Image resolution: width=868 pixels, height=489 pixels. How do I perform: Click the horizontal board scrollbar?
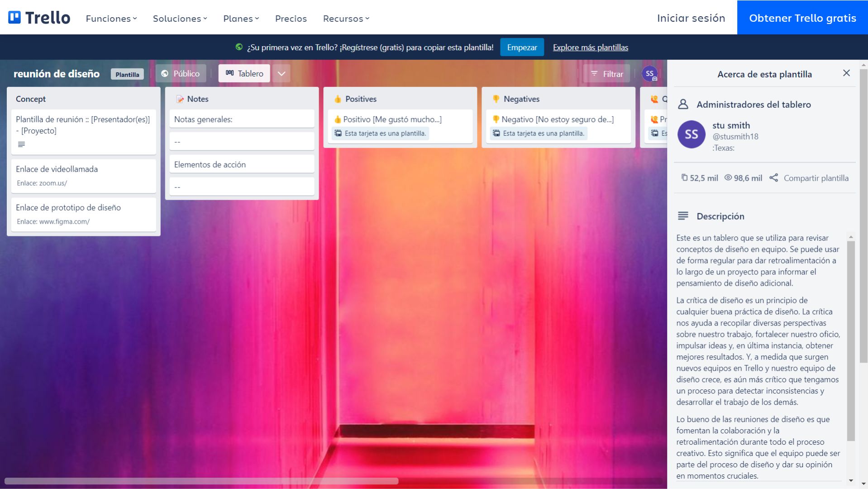click(201, 481)
